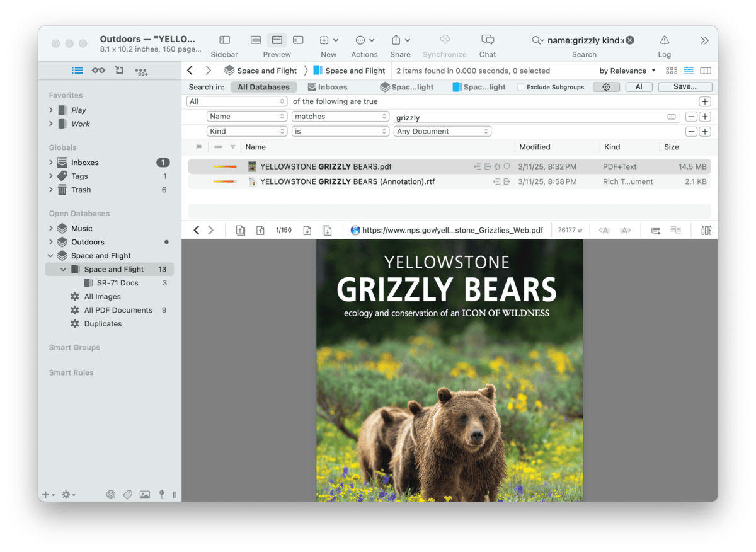Screen dimensions: 756x552
Task: Select the Inboxes search scope
Action: click(328, 87)
